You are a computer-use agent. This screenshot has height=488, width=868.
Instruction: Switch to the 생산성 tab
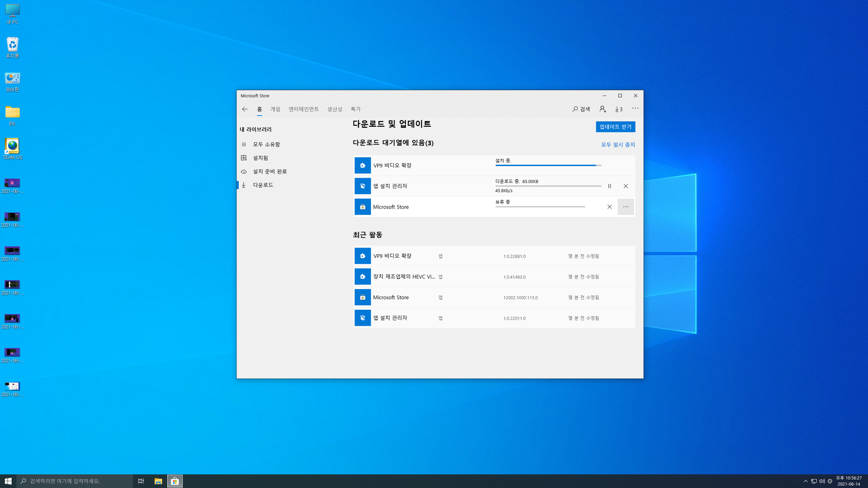click(335, 109)
